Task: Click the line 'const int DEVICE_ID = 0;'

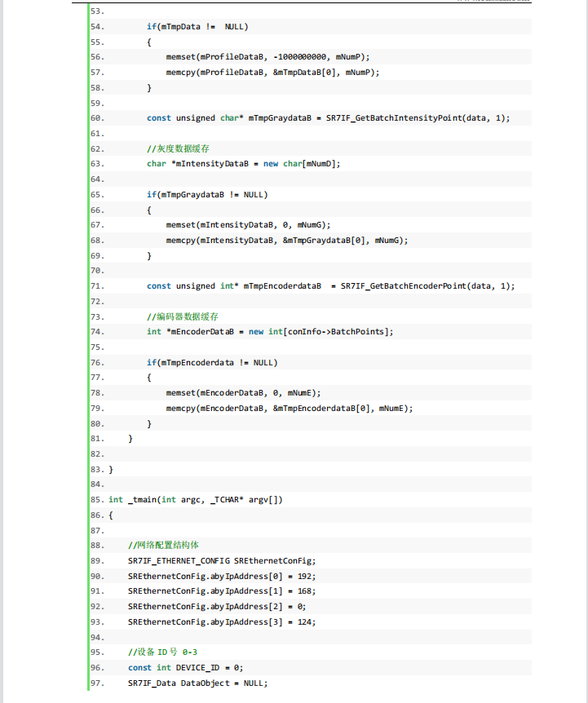Action: (x=186, y=668)
